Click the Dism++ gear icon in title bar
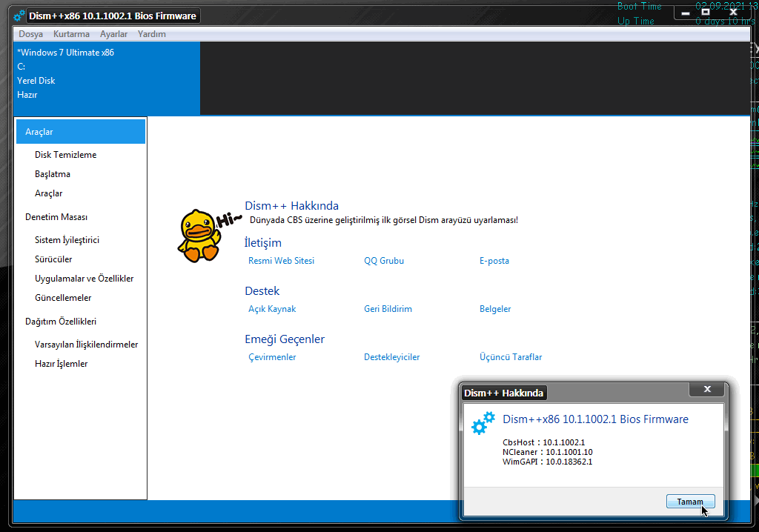Image resolution: width=759 pixels, height=532 pixels. click(x=19, y=16)
